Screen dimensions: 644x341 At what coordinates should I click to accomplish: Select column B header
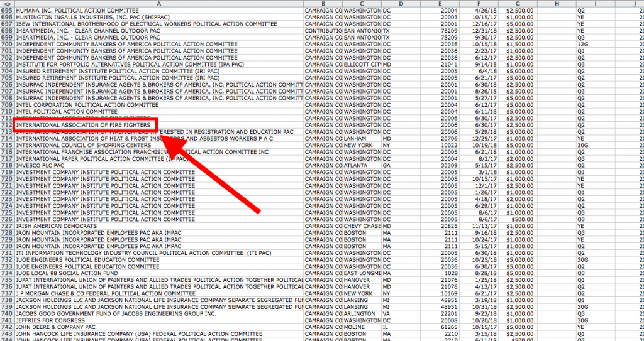pyautogui.click(x=323, y=4)
